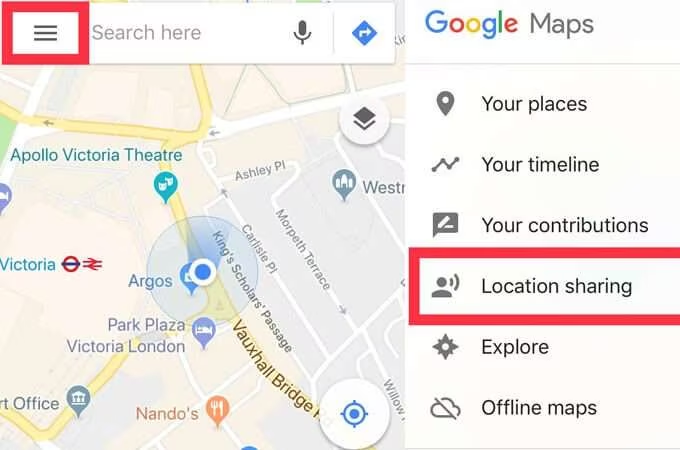This screenshot has width=680, height=450.
Task: Tap the Post Office bank marker
Action: (x=78, y=401)
